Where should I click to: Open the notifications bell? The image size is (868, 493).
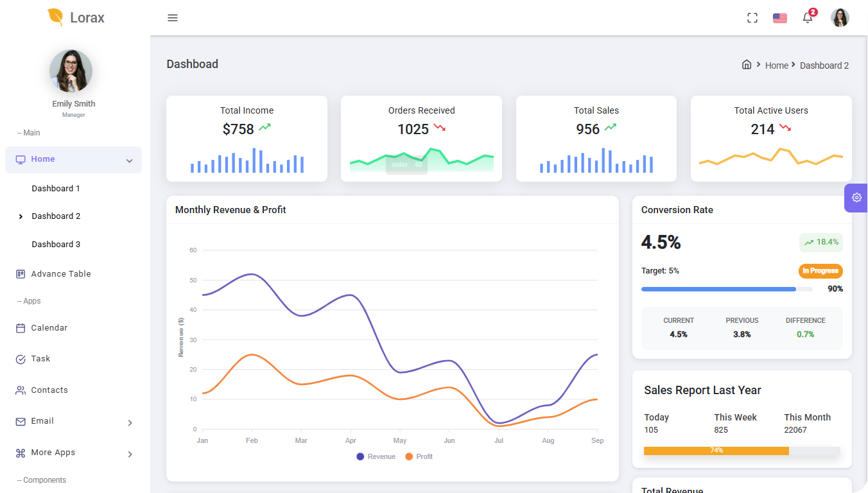[808, 18]
